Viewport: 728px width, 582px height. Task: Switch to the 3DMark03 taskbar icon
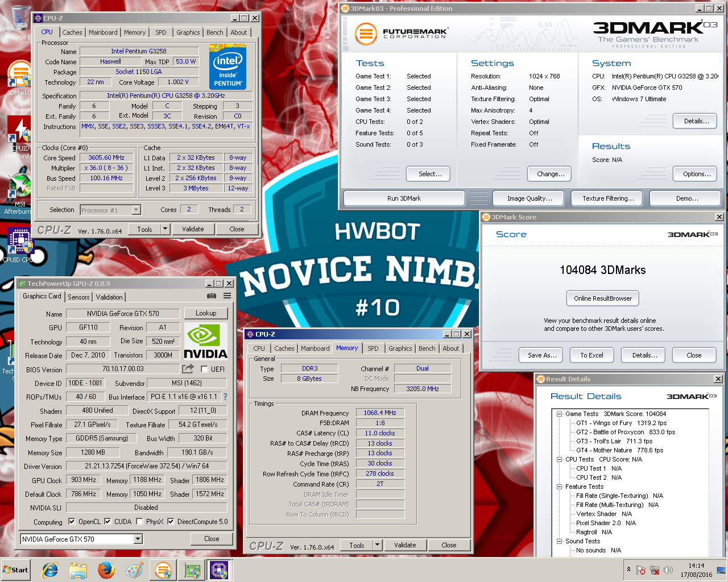(x=163, y=570)
